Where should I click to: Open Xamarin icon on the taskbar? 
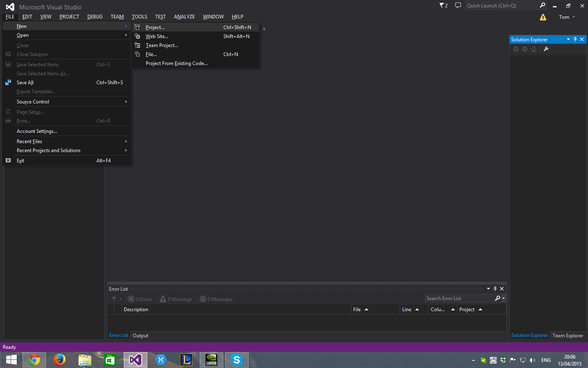coord(161,360)
